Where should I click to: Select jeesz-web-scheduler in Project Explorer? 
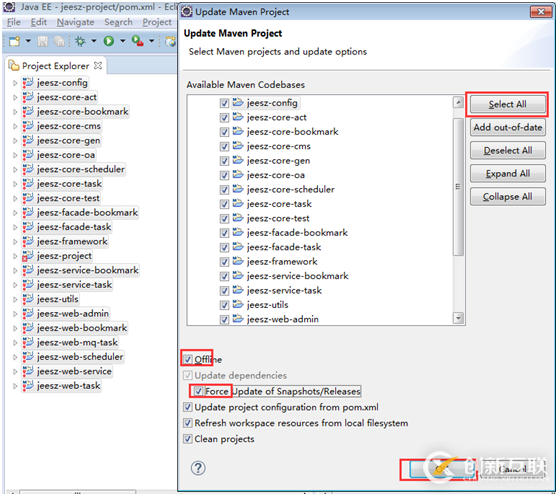point(80,357)
